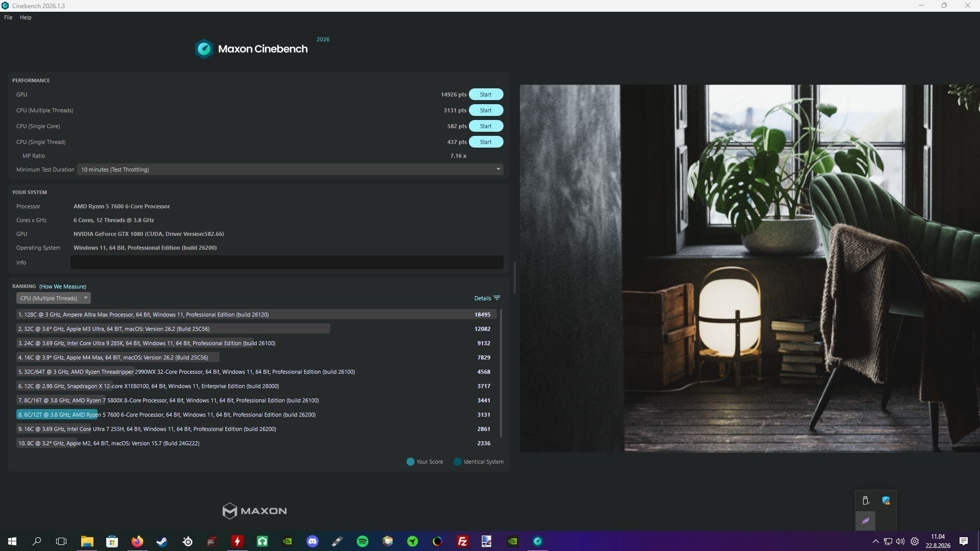Open Microsoft Store from the taskbar
This screenshot has height=551, width=980.
[x=112, y=541]
